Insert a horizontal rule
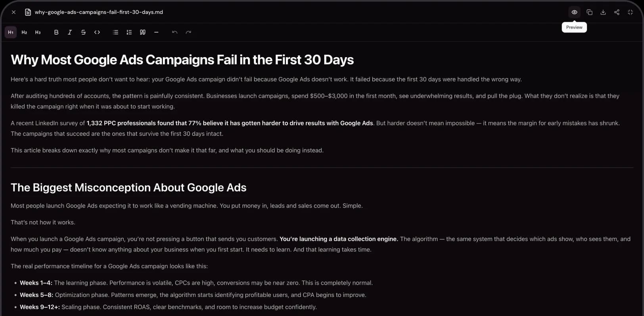Screen dimensions: 644x316 click(x=156, y=32)
